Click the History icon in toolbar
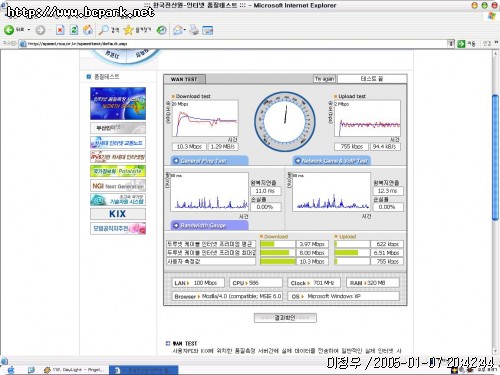 162,30
